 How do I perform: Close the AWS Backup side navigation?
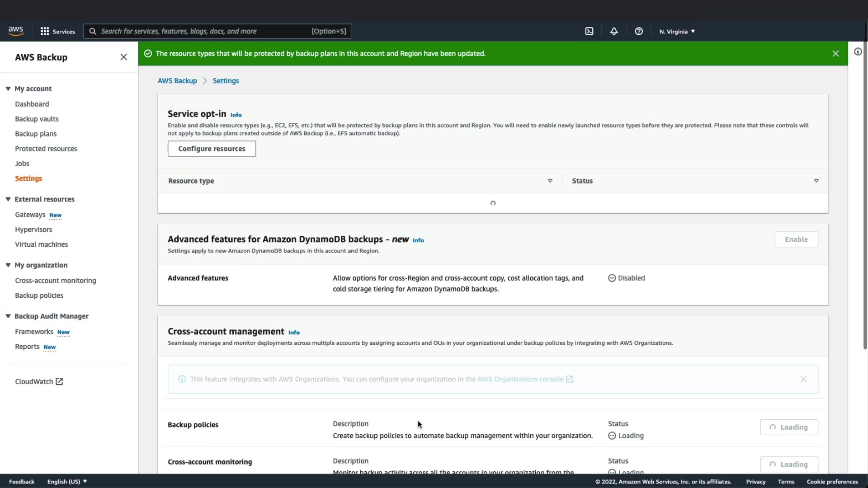123,57
